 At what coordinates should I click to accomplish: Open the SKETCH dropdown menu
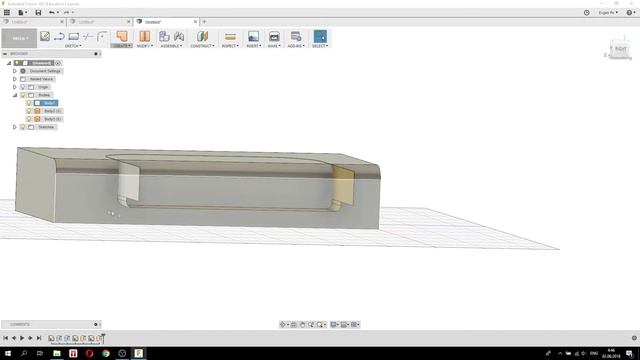[x=73, y=46]
